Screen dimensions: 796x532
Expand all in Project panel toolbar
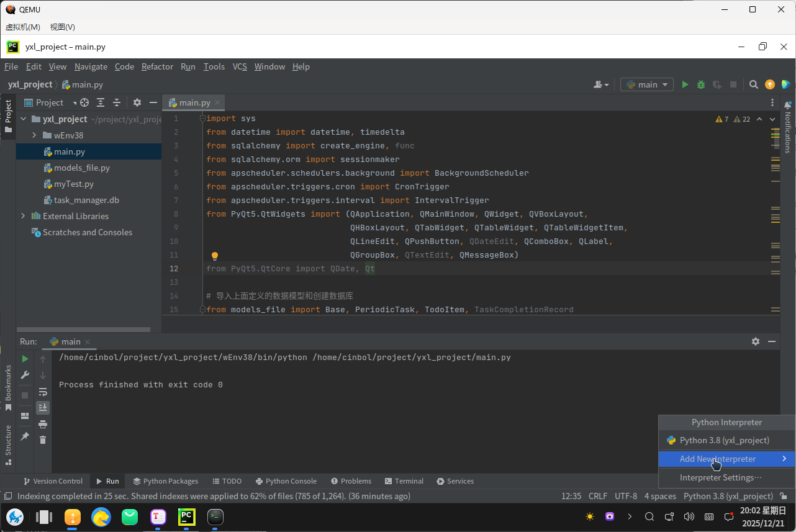click(100, 102)
